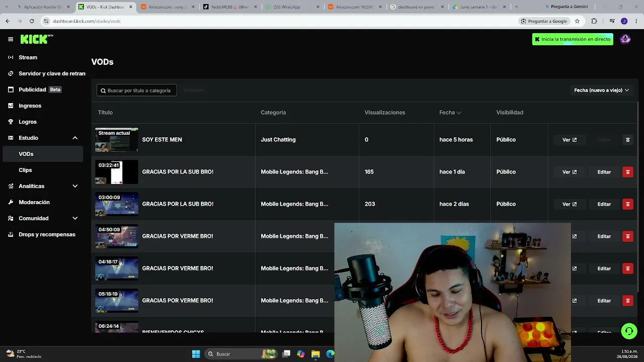The width and height of the screenshot is (644, 362).
Task: Switch to ReddsMLBB TikTok tab
Action: coord(230,7)
